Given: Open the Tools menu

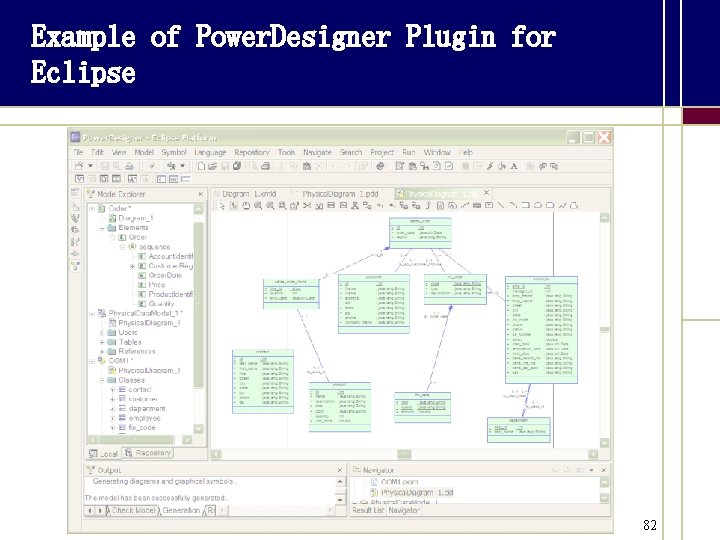Looking at the screenshot, I should coord(286,152).
